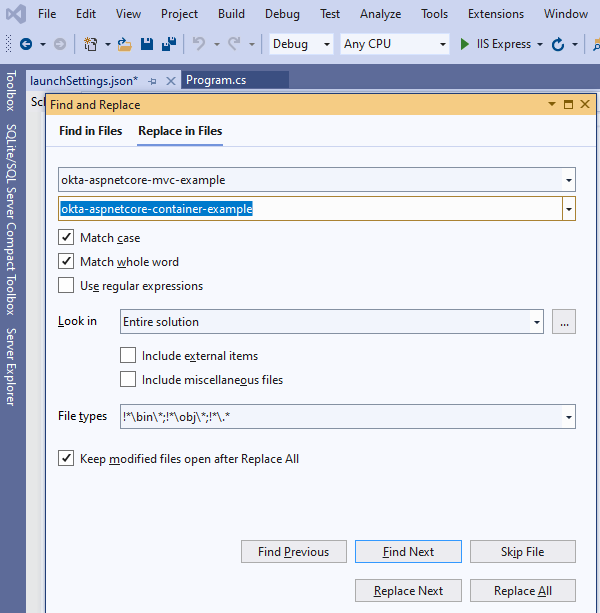Click the Save All toolbar icon
Viewport: 600px width, 613px height.
click(x=168, y=45)
